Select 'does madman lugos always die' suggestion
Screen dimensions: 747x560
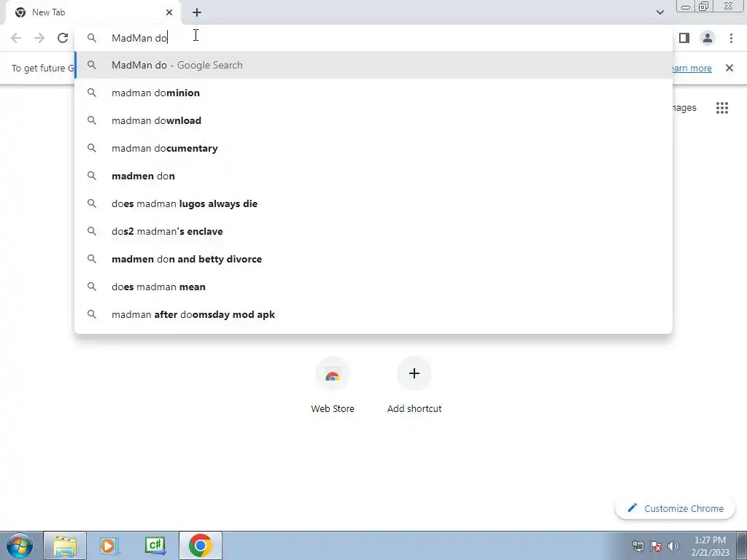[373, 204]
